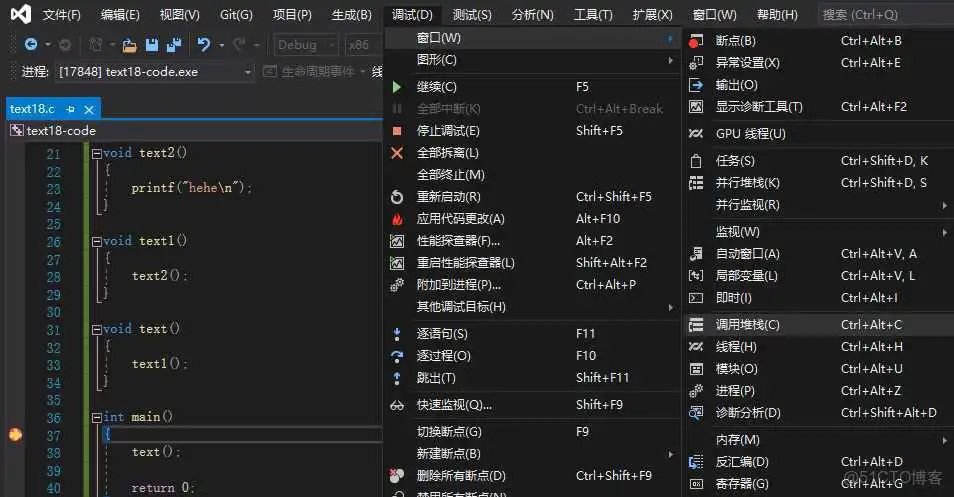Click the open file folder icon
Viewport: 954px width, 497px height.
129,45
